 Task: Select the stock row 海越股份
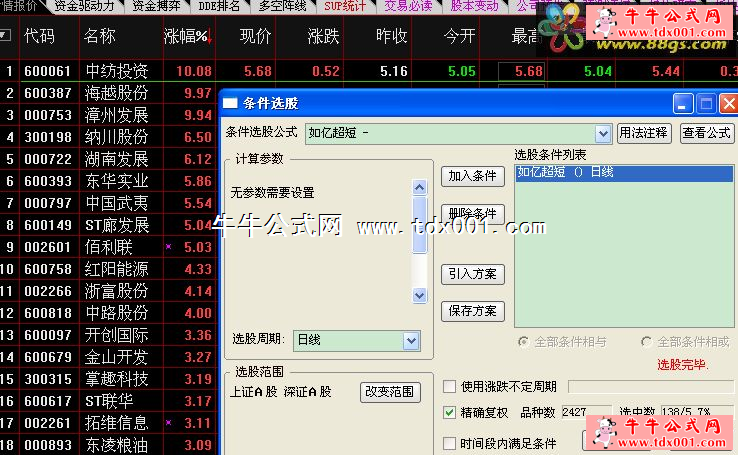(117, 93)
